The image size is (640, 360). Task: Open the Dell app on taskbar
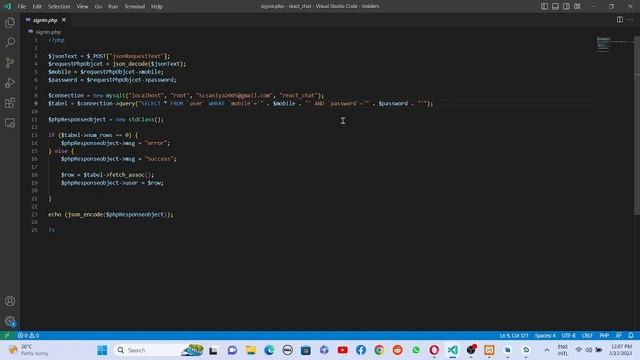(x=287, y=350)
